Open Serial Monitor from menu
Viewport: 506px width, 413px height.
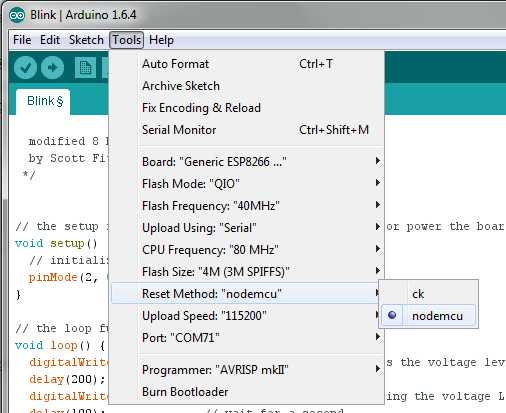coord(247,130)
